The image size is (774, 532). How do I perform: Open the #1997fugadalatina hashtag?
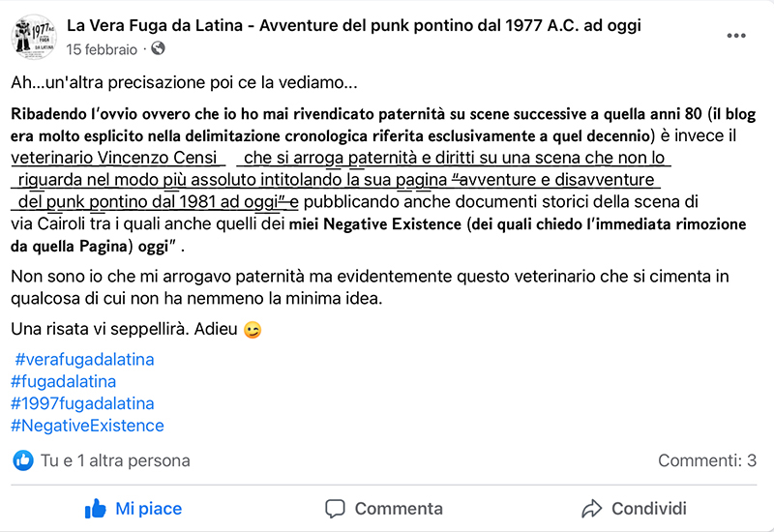82,403
